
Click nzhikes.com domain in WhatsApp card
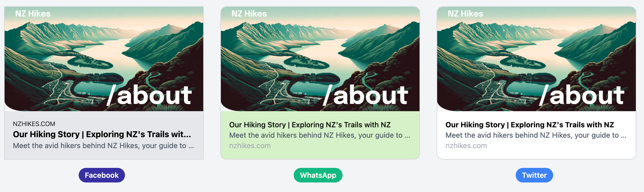tap(250, 146)
